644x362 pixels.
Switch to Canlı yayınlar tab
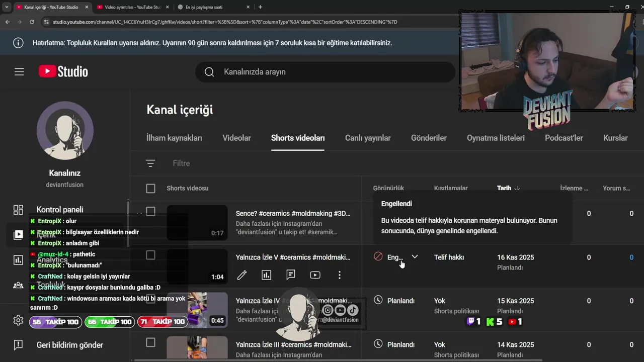[368, 138]
